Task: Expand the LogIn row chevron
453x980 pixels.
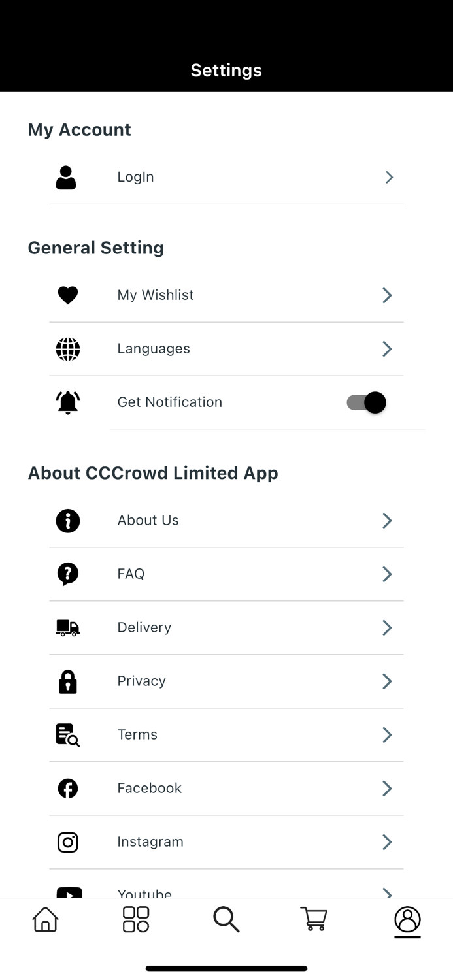Action: pyautogui.click(x=388, y=177)
